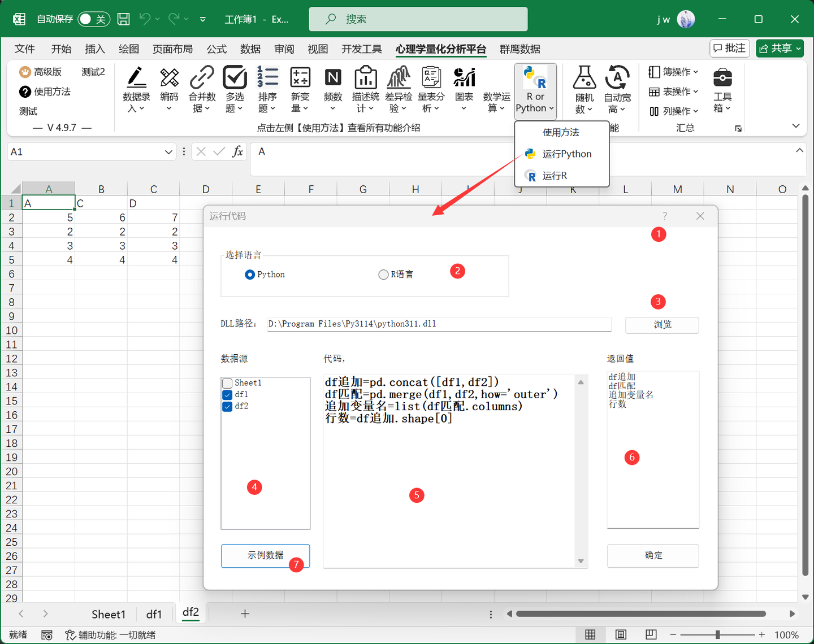The width and height of the screenshot is (814, 644).
Task: Click the 自动宽高 auto width-height icon
Action: (x=617, y=77)
